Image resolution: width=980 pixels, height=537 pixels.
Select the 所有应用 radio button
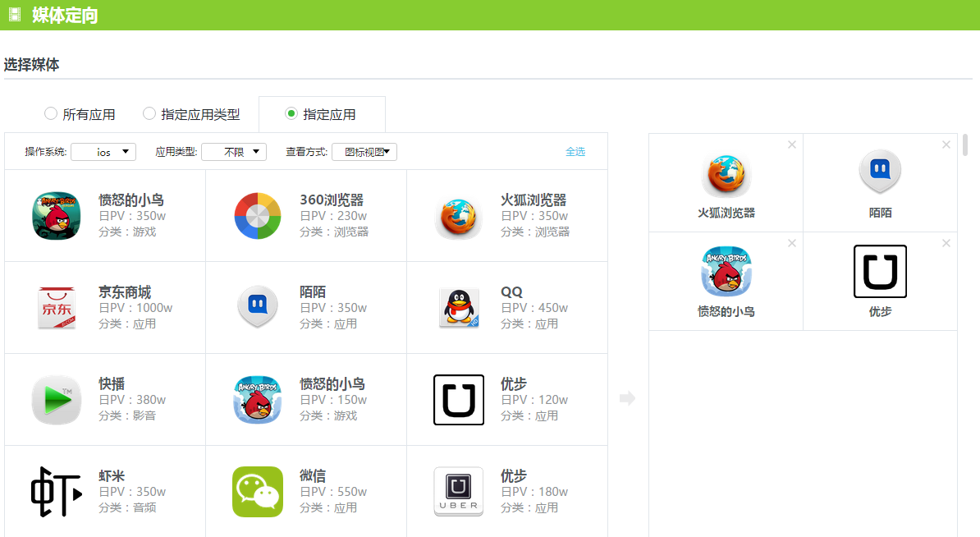tap(51, 113)
